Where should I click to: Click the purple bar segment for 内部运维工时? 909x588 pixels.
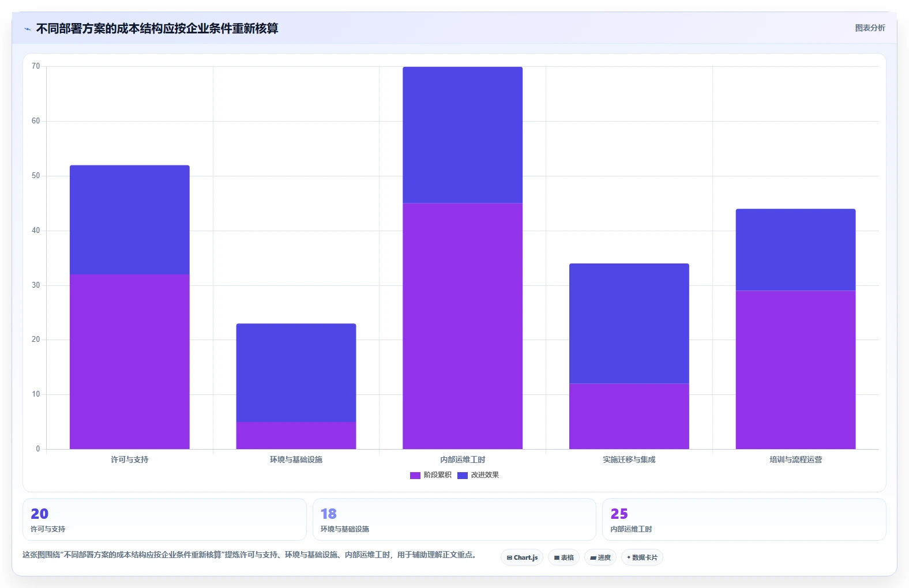click(x=463, y=326)
